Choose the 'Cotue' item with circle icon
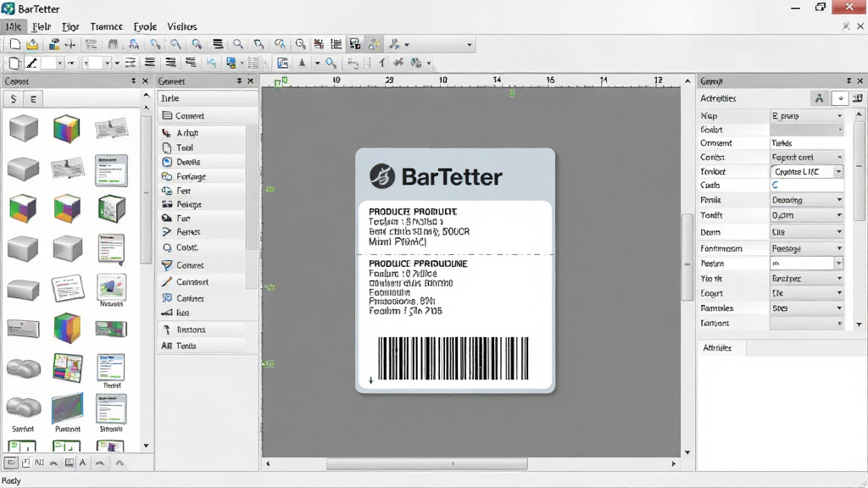 click(202, 247)
